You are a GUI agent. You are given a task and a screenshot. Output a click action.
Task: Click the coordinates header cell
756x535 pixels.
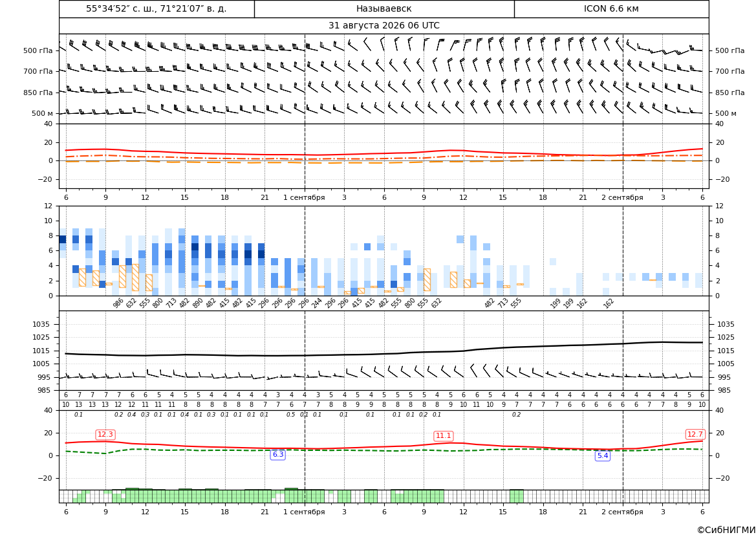[x=157, y=8]
